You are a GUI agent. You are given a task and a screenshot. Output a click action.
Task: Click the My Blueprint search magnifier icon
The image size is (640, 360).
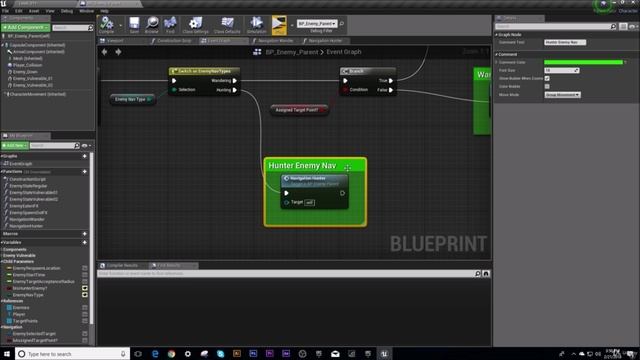[x=77, y=145]
